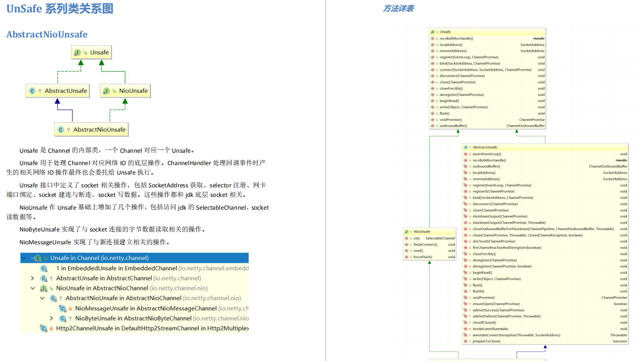Viewport: 644px width, 361px height.
Task: Click the NioUnsafe node in the class diagram
Action: (x=125, y=91)
